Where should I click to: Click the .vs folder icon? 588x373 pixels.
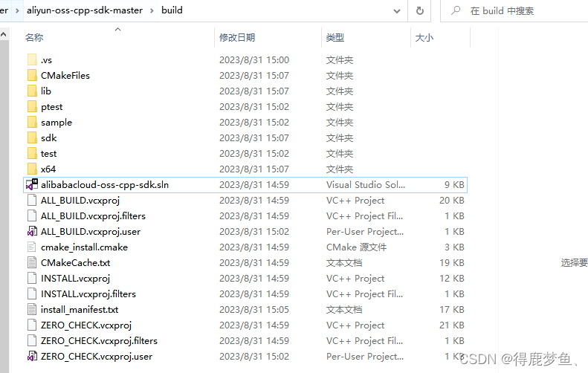tap(32, 59)
